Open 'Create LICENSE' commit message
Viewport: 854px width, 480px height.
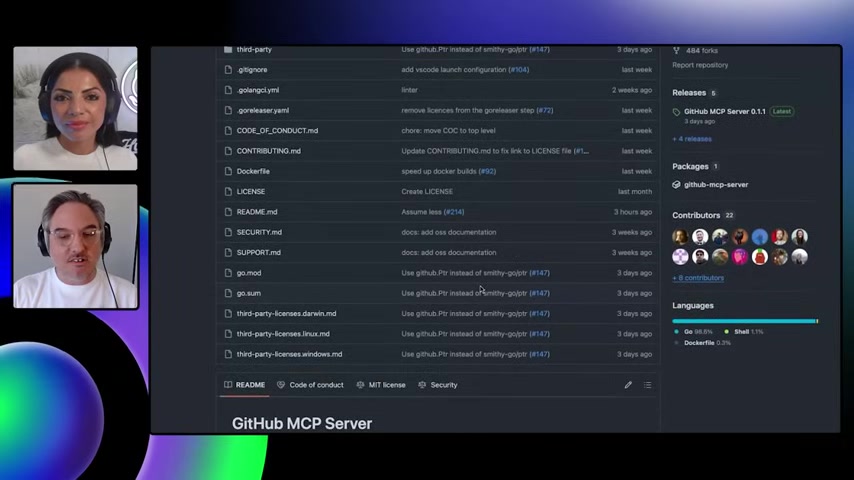[x=427, y=192]
